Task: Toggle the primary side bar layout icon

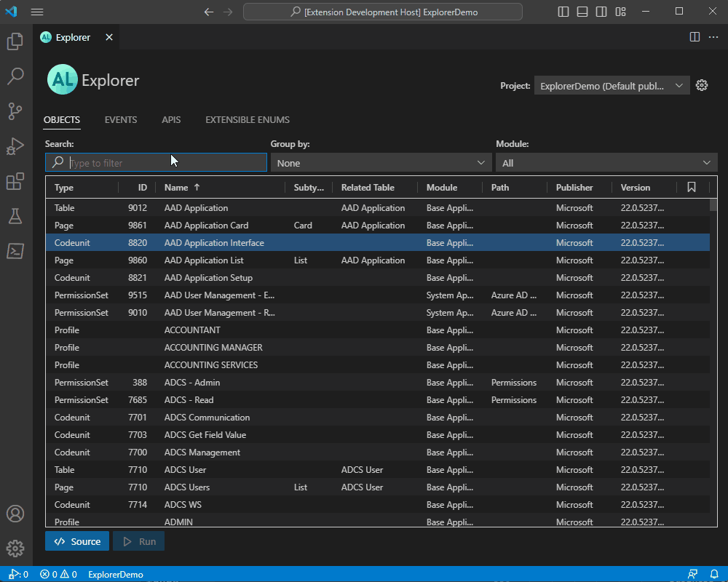Action: click(x=563, y=12)
